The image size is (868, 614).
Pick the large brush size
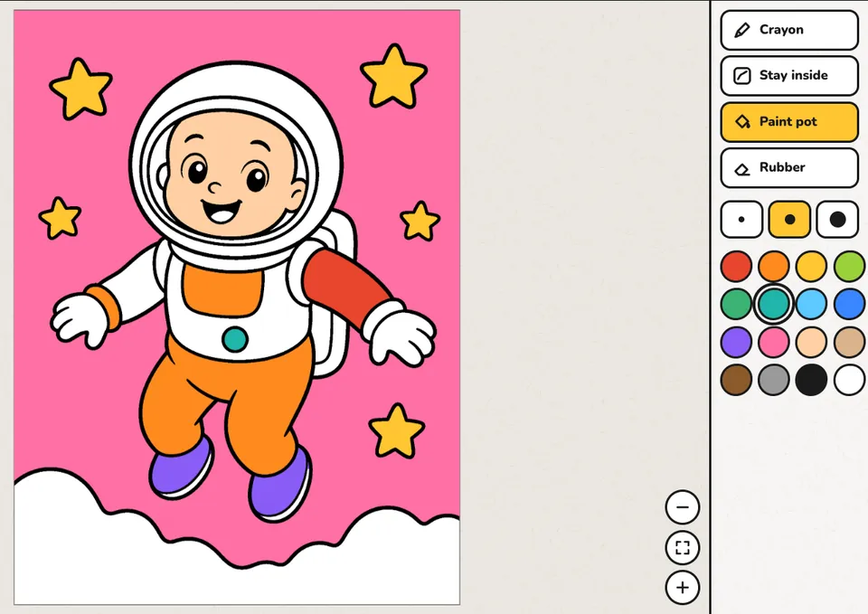point(837,219)
